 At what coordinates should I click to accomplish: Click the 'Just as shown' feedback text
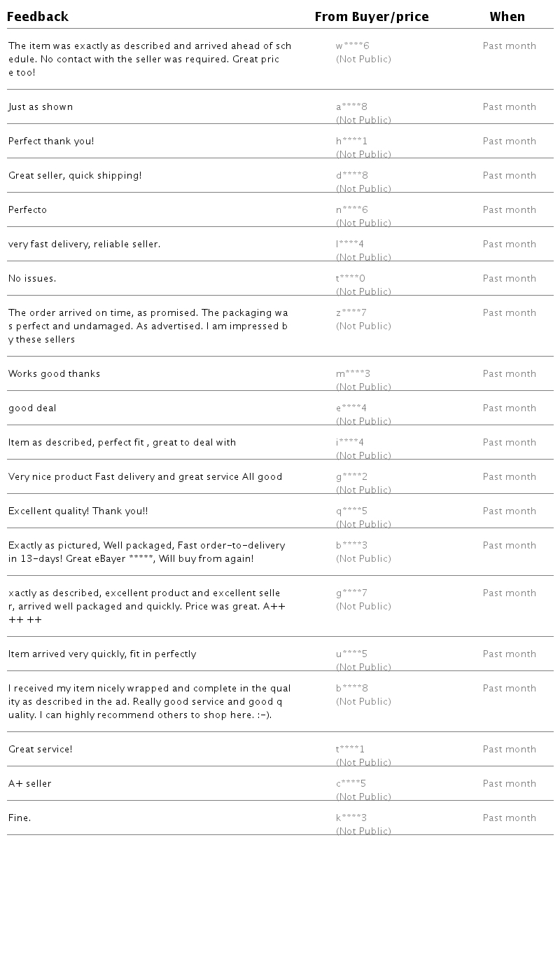pyautogui.click(x=41, y=107)
